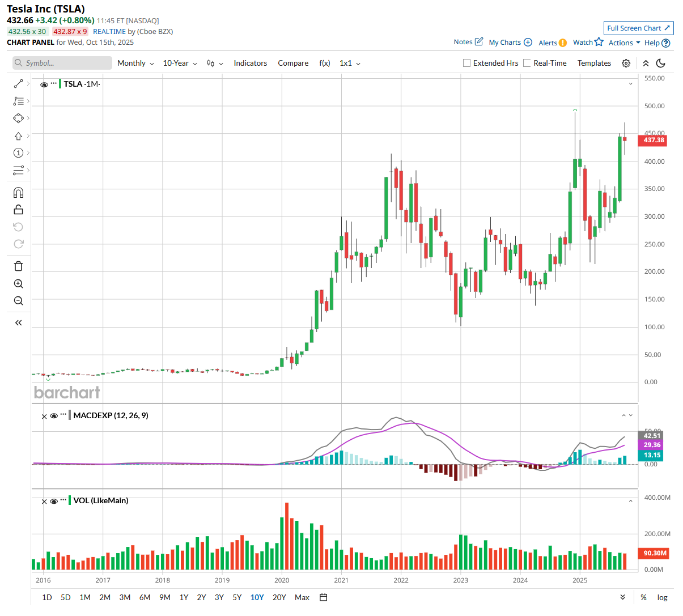Delete drawings with the trash icon
Image resolution: width=683 pixels, height=616 pixels.
tap(18, 266)
